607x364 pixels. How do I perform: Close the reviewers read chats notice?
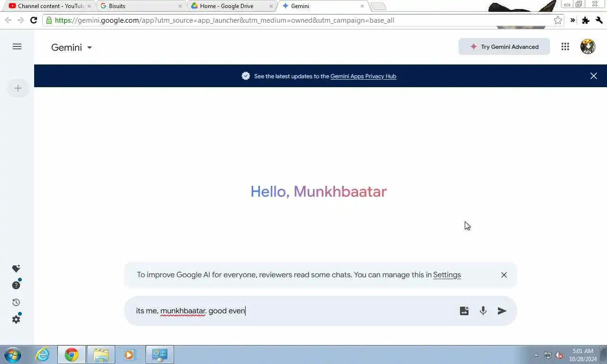(504, 275)
